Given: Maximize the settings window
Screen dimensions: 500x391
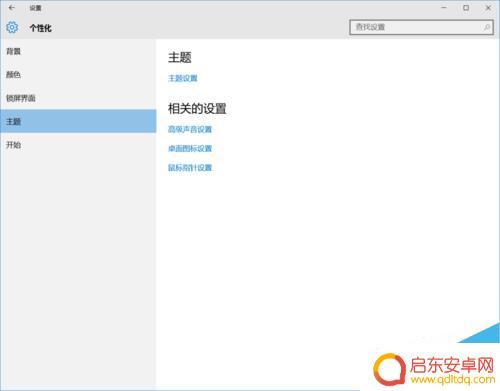Looking at the screenshot, I should click(466, 8).
